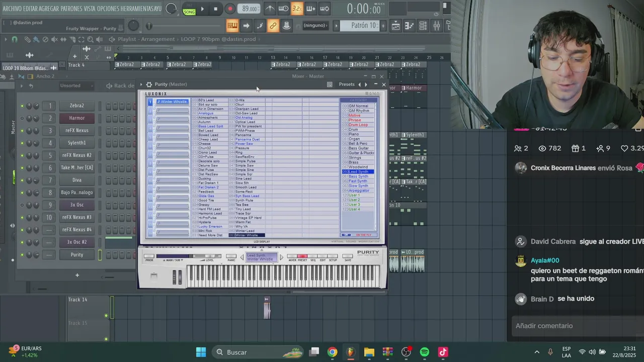The width and height of the screenshot is (644, 362).
Task: Select the playlist Delete tool
Action: [45, 39]
